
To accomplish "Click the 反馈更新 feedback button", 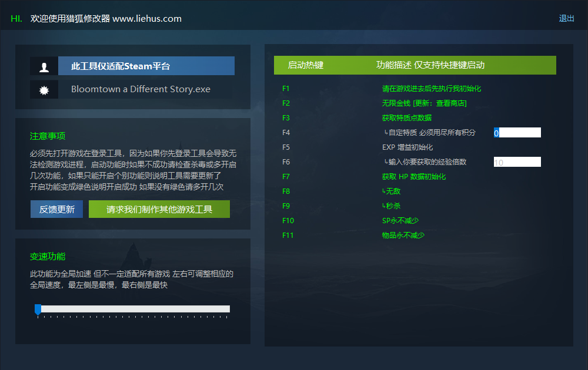I will (x=56, y=209).
